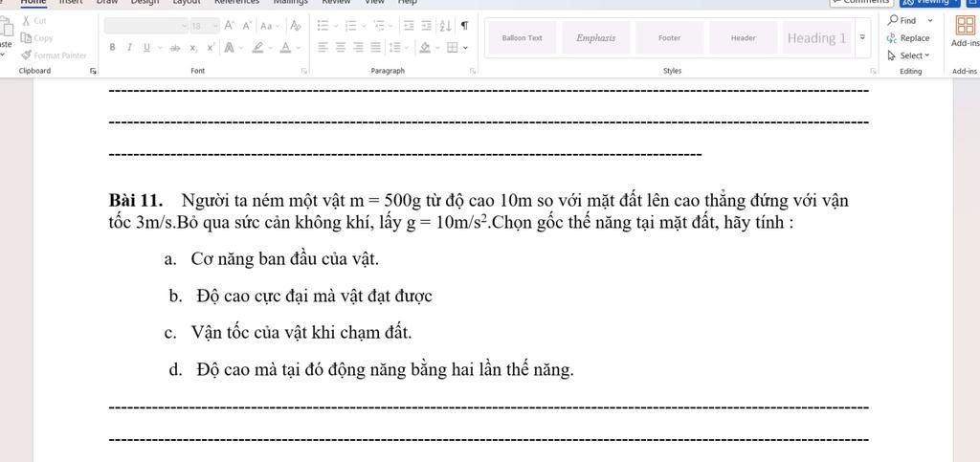Click the heading text 'Bài 11.'
Image resolution: width=980 pixels, height=462 pixels.
point(136,201)
